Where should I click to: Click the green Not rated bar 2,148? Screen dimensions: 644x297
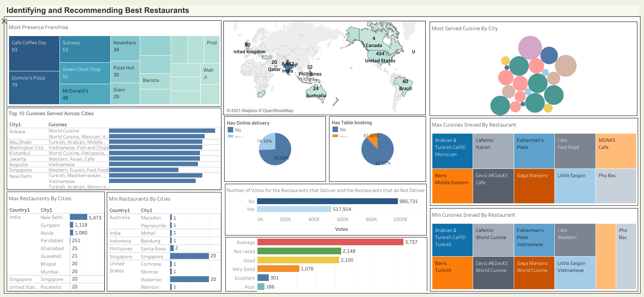pos(299,251)
